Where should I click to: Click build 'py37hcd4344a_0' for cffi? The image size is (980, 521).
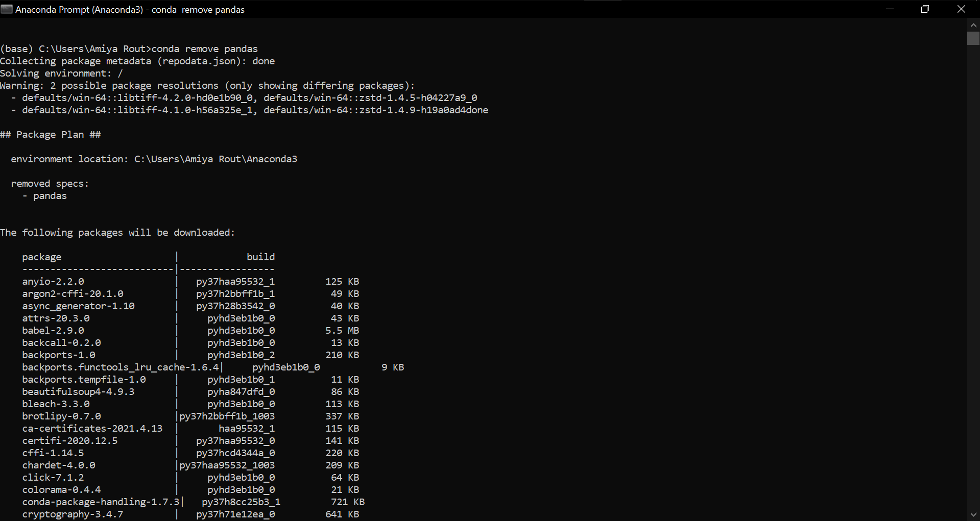coord(235,453)
